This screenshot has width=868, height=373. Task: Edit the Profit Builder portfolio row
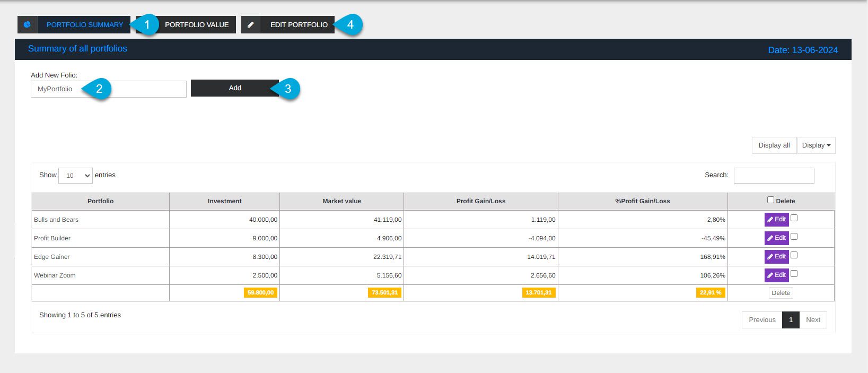(x=776, y=238)
